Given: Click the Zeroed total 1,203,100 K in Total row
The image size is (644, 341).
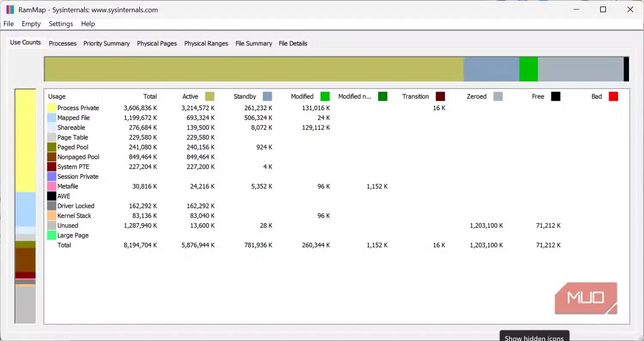Looking at the screenshot, I should coord(486,245).
